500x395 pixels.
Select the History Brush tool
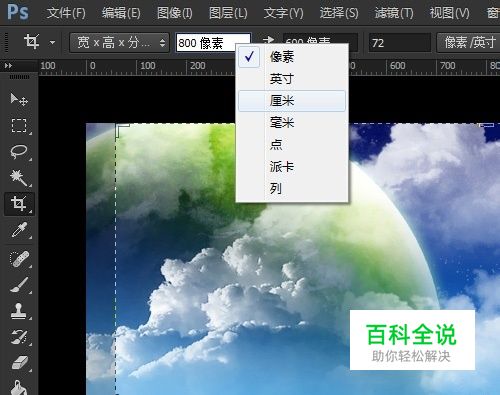click(x=19, y=337)
